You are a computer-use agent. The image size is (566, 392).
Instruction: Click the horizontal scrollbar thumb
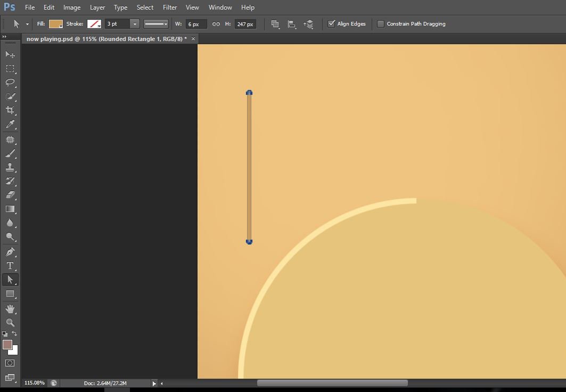coord(332,383)
